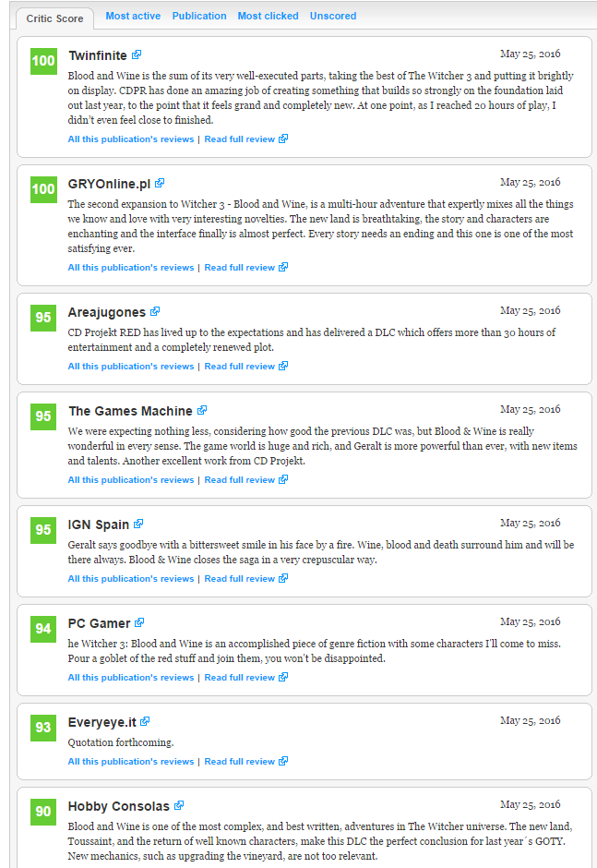Read full review from PC Gamer
This screenshot has height=868, width=597.
[245, 678]
